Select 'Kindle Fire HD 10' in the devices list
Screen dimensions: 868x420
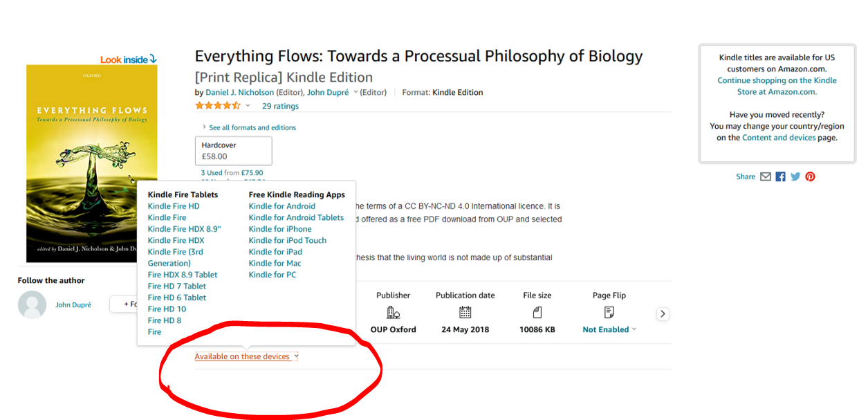coord(166,309)
